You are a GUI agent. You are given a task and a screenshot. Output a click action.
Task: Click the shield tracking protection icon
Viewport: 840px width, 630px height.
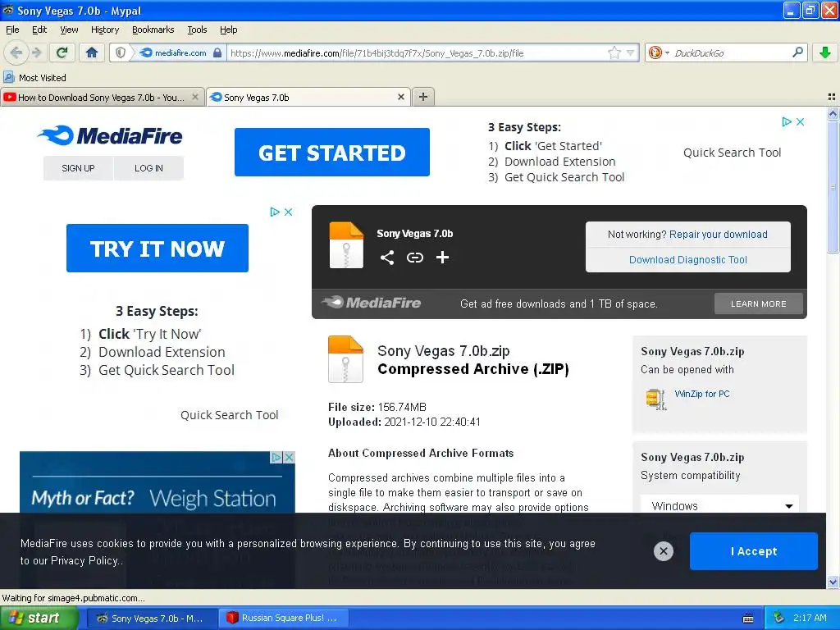[121, 52]
